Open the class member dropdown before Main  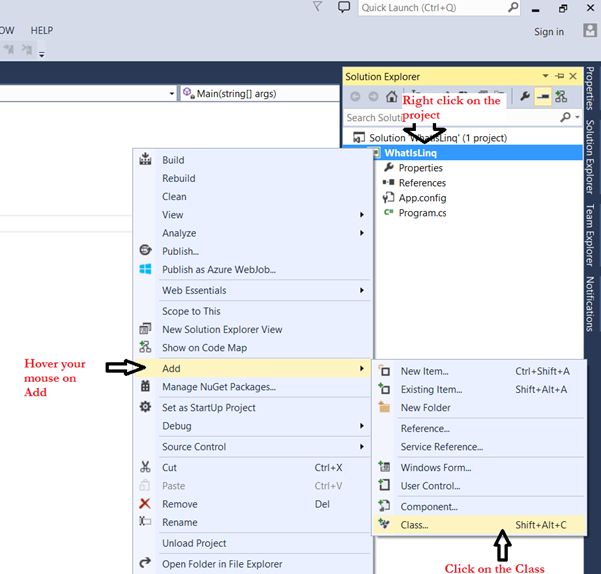click(x=172, y=93)
